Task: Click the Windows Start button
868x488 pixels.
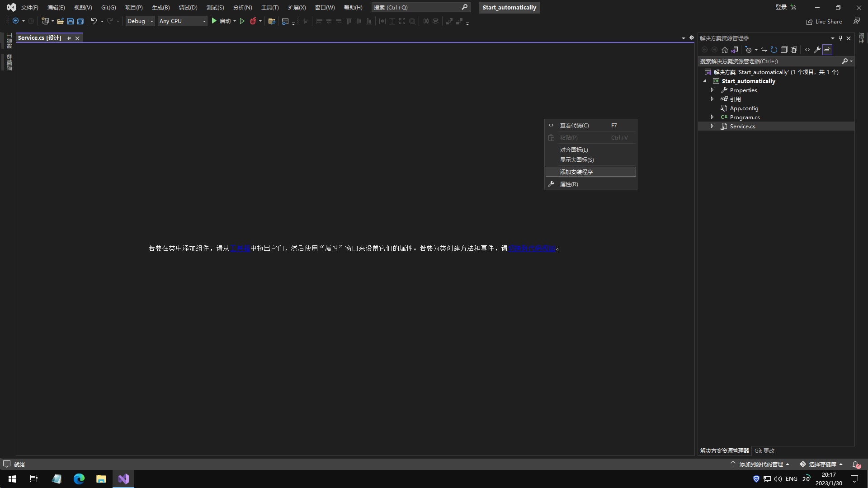Action: 12,479
